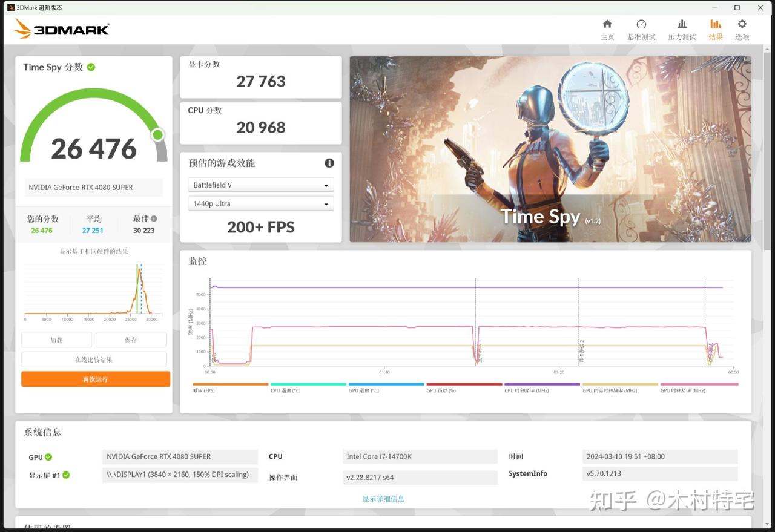The image size is (775, 532).
Task: Open the 1440p Ultra preset dropdown
Action: pyautogui.click(x=261, y=204)
